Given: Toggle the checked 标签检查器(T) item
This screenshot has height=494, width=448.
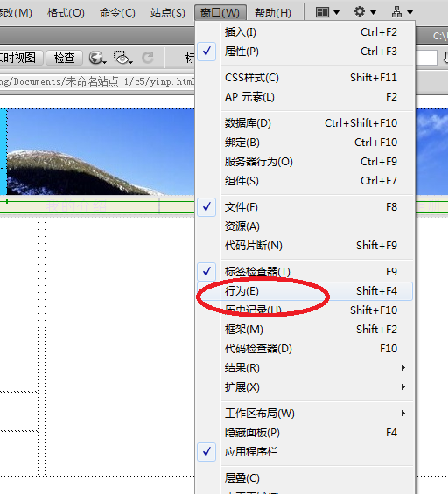Looking at the screenshot, I should pos(304,272).
